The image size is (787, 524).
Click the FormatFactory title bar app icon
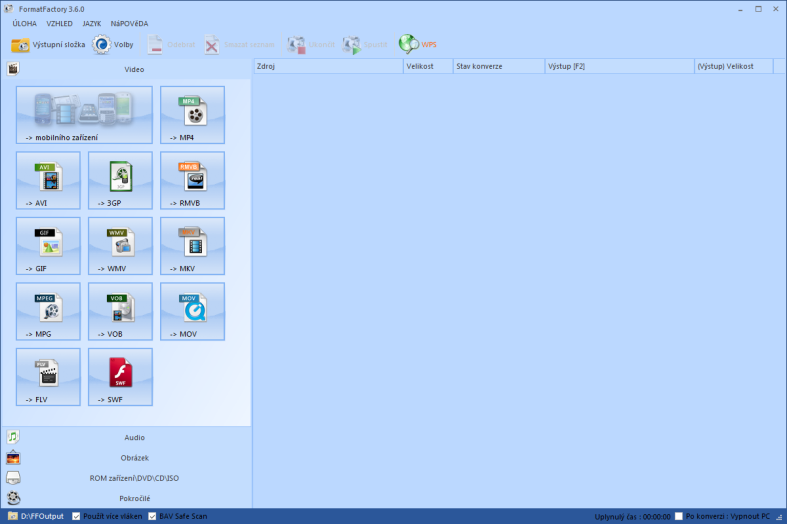point(9,9)
